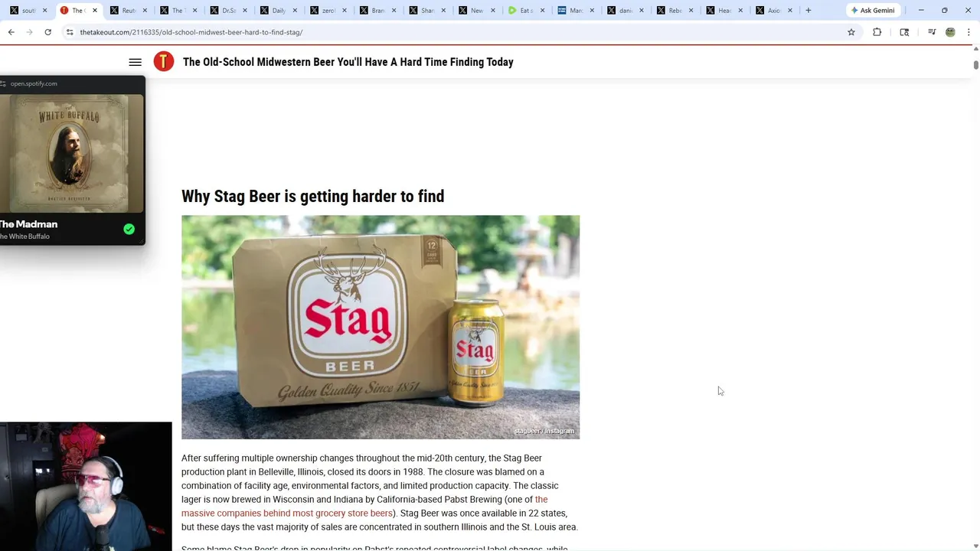Bookmark this page with star icon
Viewport: 980px width, 551px height.
851,32
